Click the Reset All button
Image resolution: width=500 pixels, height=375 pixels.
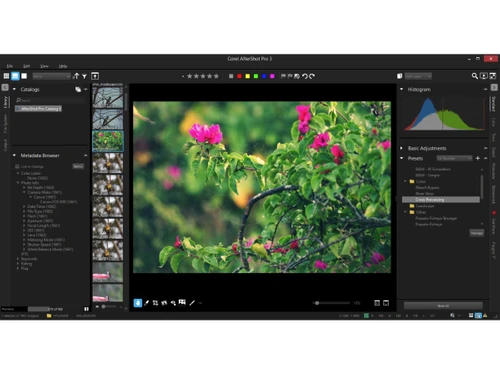point(443,306)
